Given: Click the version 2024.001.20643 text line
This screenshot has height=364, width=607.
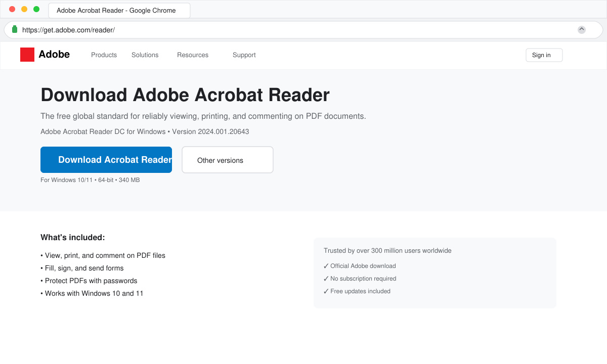Looking at the screenshot, I should tap(145, 131).
